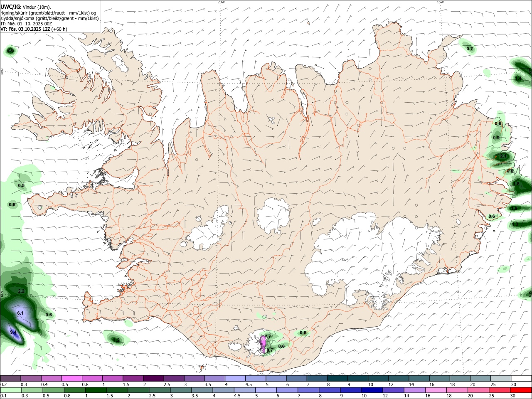532x399 pixels.
Task: Select lower legend pink swatch between 18 and 20
Action: tap(457, 390)
